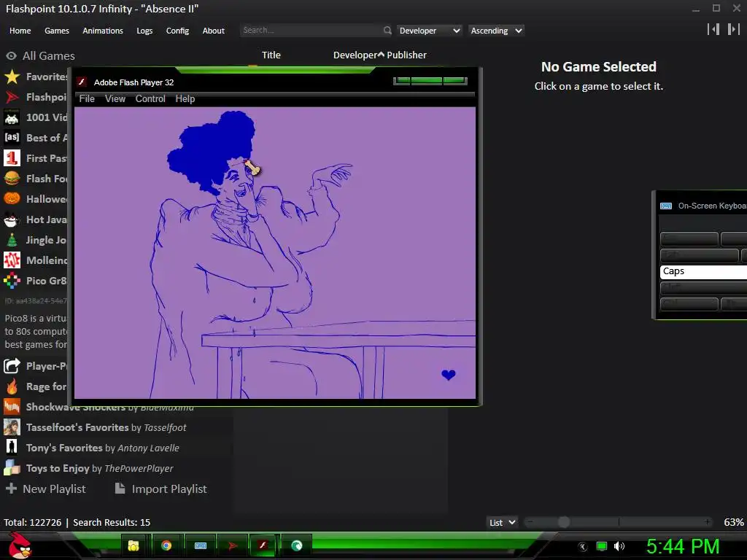Open the About tab
747x560 pixels.
coord(214,31)
